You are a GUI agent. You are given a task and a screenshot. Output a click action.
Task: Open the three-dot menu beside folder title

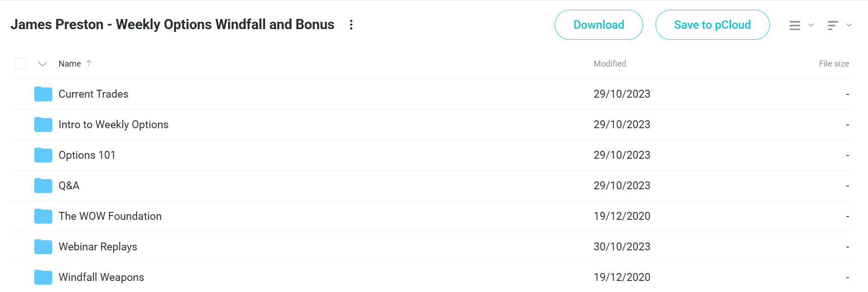tap(351, 25)
